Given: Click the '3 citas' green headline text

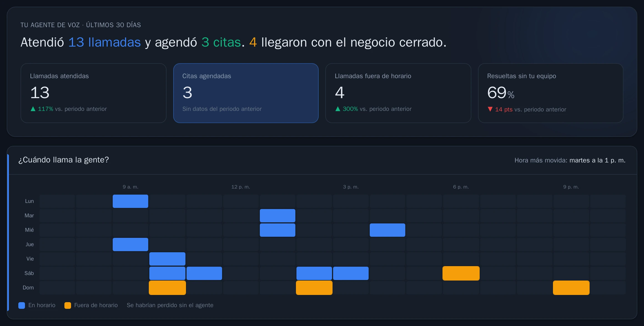Looking at the screenshot, I should coord(221,42).
